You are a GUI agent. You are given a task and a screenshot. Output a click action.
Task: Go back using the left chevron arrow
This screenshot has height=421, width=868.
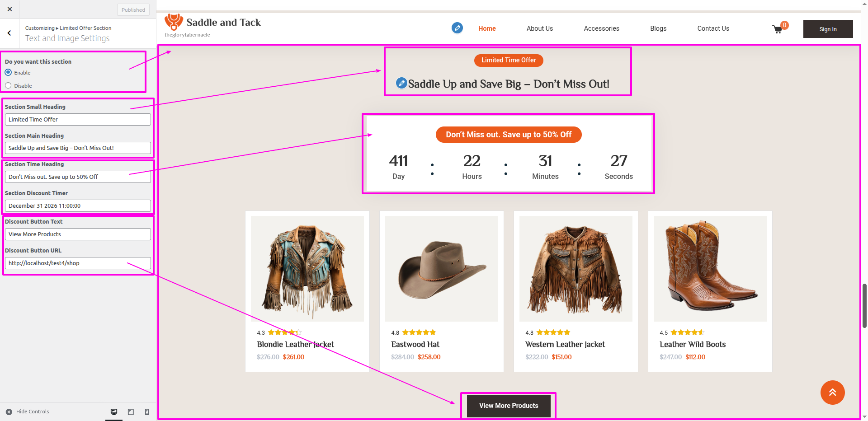9,33
